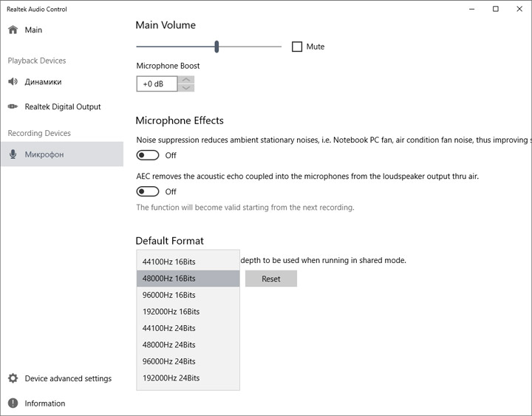Open Device advanced settings gear icon
Viewport: 532px width, 416px height.
(x=13, y=378)
